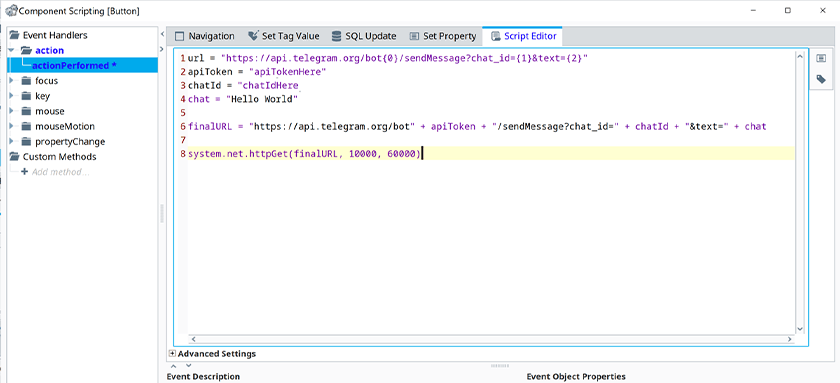Click the Set Property tab icon
This screenshot has width=840, height=383.
point(414,36)
